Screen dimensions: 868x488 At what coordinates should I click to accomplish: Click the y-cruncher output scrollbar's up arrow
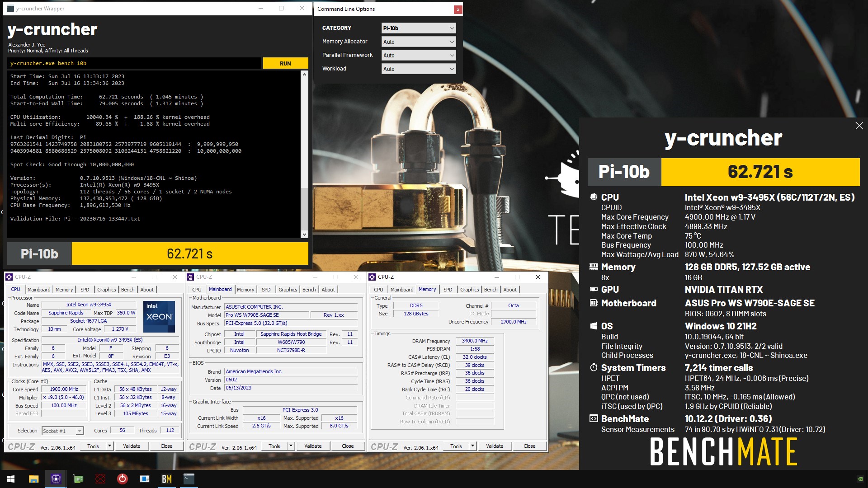[304, 74]
